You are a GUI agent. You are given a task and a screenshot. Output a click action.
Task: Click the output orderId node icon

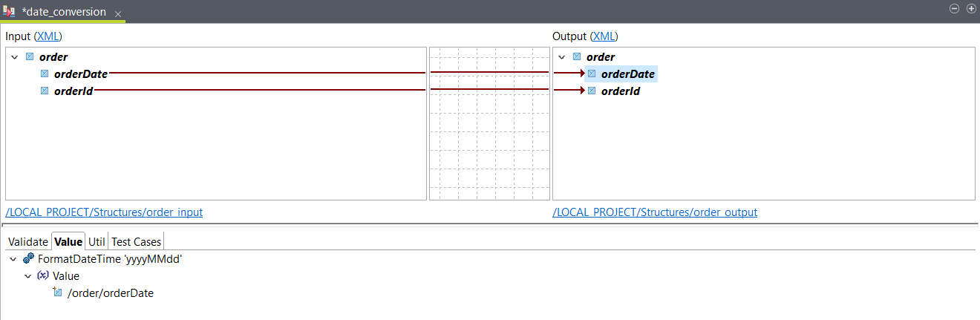[592, 91]
